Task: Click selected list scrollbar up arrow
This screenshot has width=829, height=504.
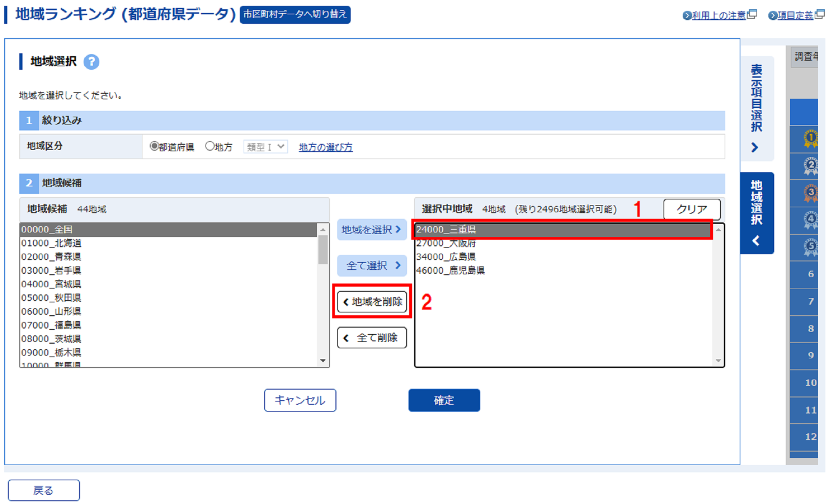Action: click(x=718, y=229)
